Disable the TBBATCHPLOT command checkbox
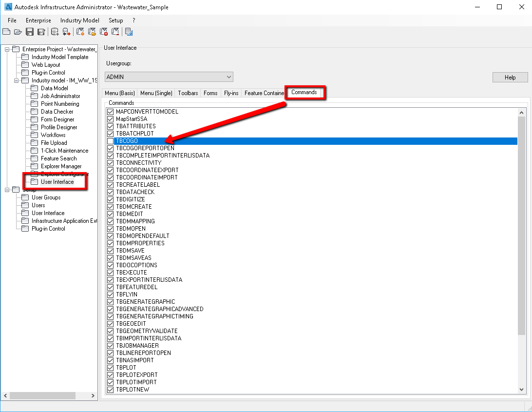 coord(110,133)
